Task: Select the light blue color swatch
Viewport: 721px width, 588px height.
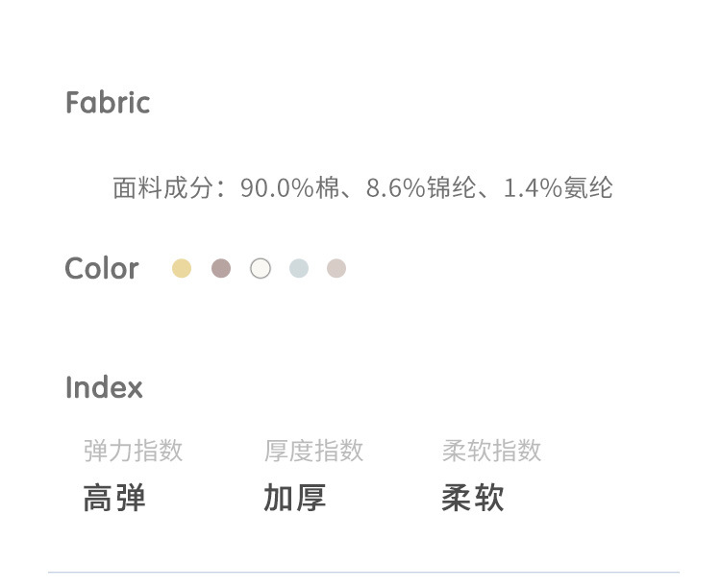Action: coord(299,269)
